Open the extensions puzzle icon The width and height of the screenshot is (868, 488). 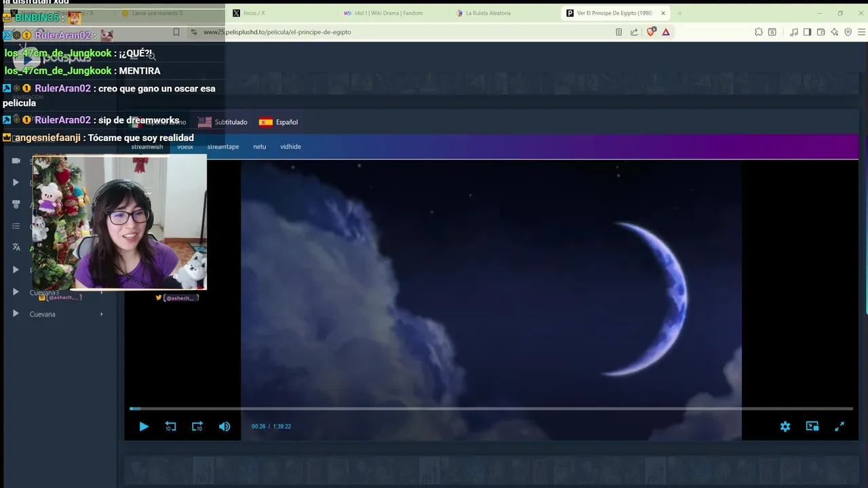tap(759, 32)
